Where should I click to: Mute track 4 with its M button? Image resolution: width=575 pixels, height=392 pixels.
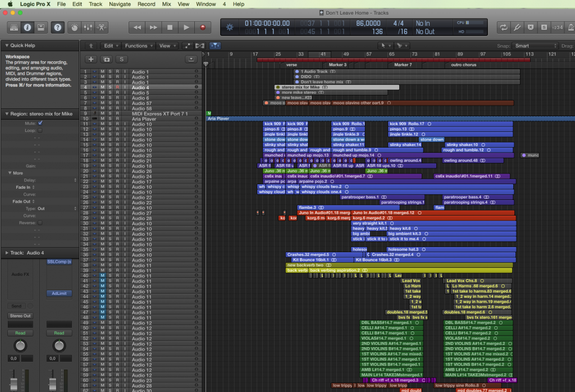[102, 88]
